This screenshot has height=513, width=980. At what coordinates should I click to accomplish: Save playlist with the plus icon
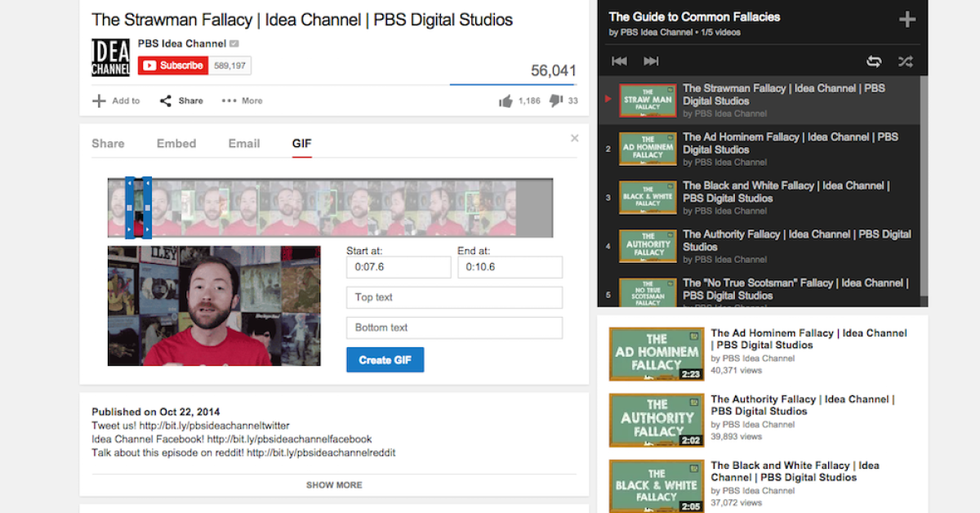tap(906, 20)
